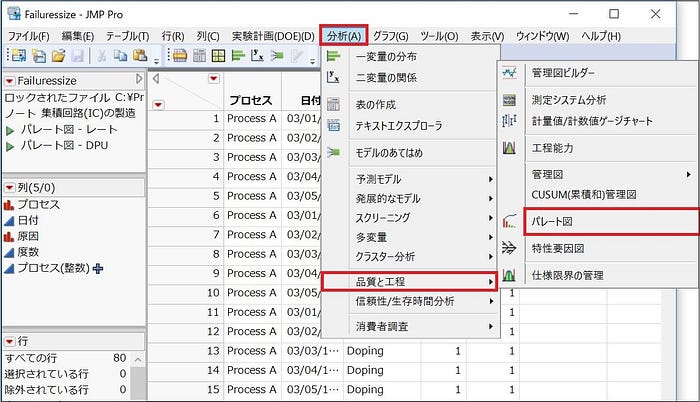Open the 実験計画(DOE)(D) menu
Screen dimensions: 700x402
click(x=273, y=36)
